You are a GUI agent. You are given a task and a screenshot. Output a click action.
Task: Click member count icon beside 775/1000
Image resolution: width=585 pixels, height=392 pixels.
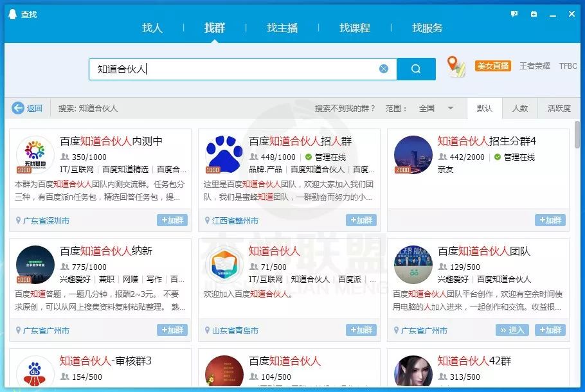65,267
